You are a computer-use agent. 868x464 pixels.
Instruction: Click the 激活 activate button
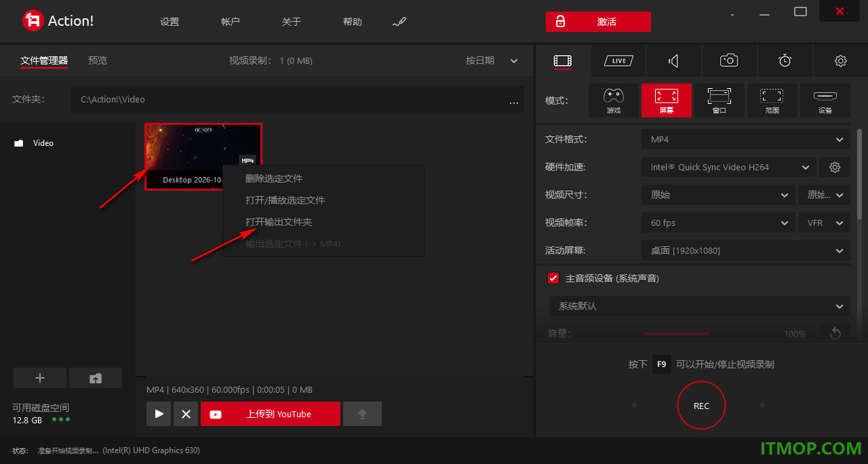pos(598,22)
